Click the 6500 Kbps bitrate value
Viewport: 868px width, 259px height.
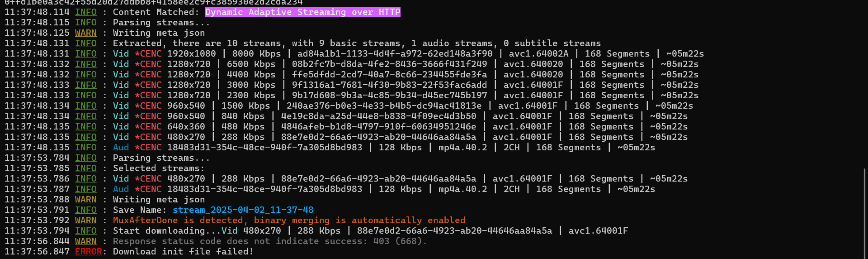point(251,64)
